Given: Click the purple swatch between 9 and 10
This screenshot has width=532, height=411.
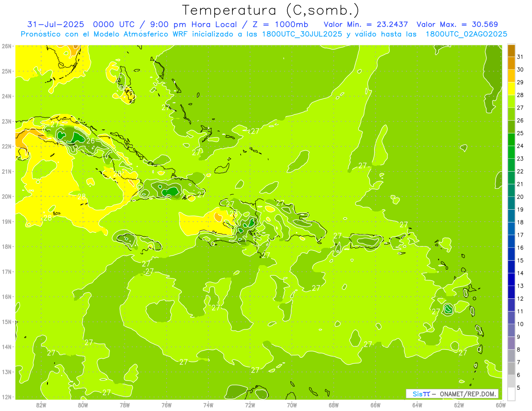Looking at the screenshot, I should click(x=511, y=330).
